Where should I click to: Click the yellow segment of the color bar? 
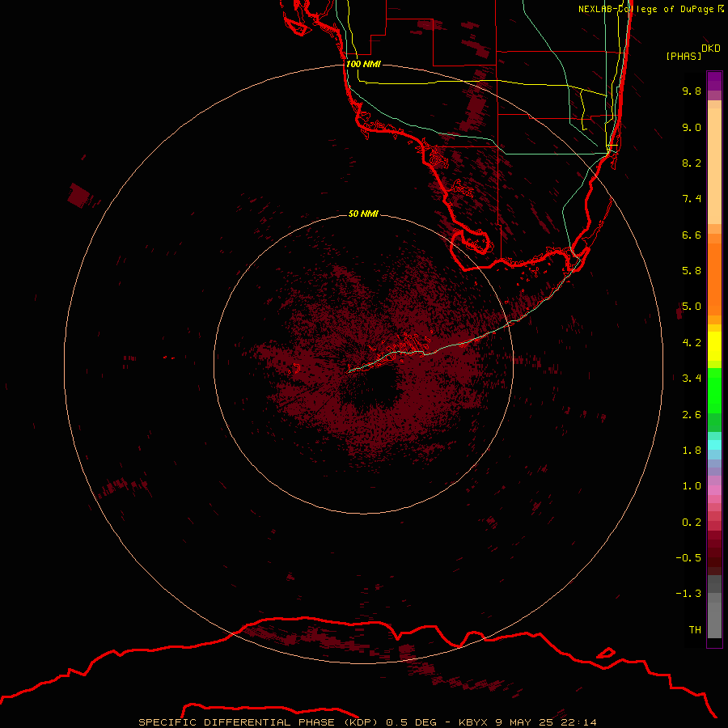714,346
